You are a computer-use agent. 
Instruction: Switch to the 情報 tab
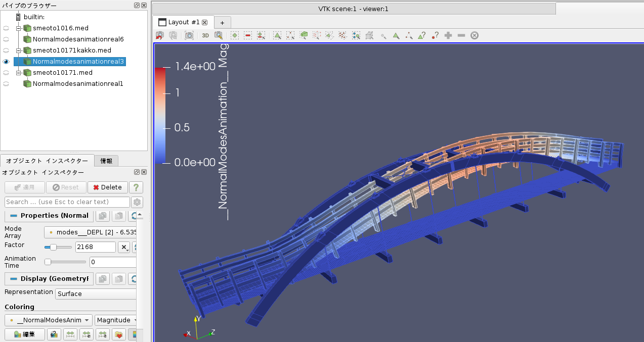pyautogui.click(x=106, y=161)
